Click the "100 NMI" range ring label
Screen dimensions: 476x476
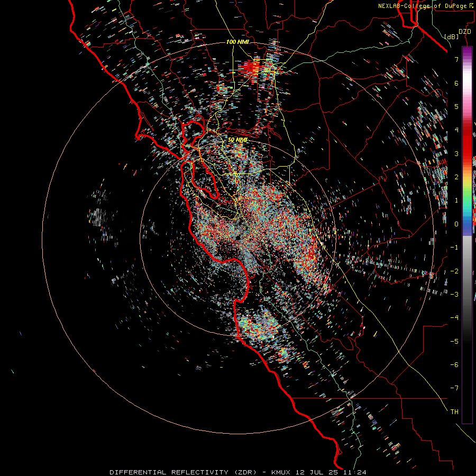237,42
